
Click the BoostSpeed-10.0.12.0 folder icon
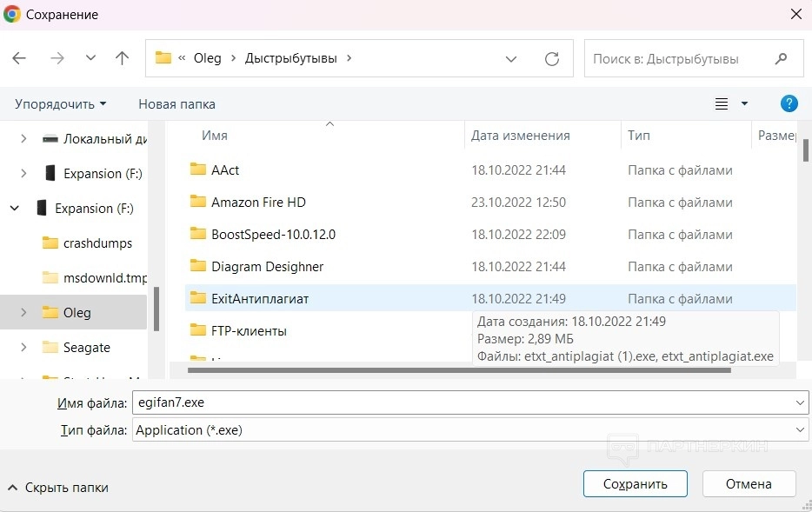click(x=197, y=234)
